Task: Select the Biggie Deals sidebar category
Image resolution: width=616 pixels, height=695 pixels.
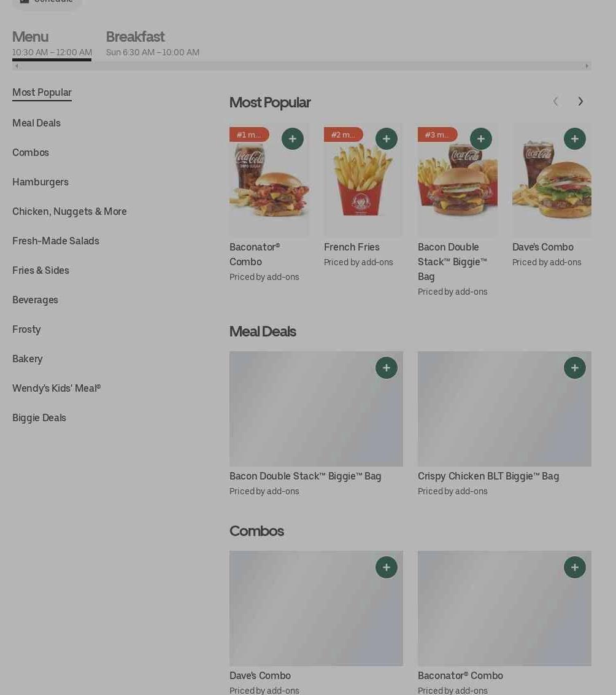Action: tap(39, 418)
